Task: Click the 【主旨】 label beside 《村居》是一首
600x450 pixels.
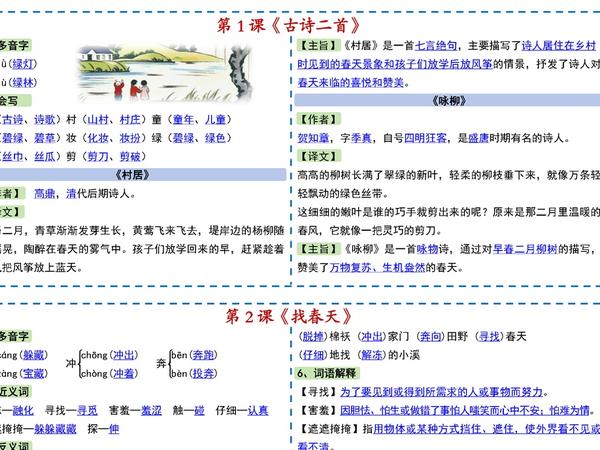Action: [319, 45]
